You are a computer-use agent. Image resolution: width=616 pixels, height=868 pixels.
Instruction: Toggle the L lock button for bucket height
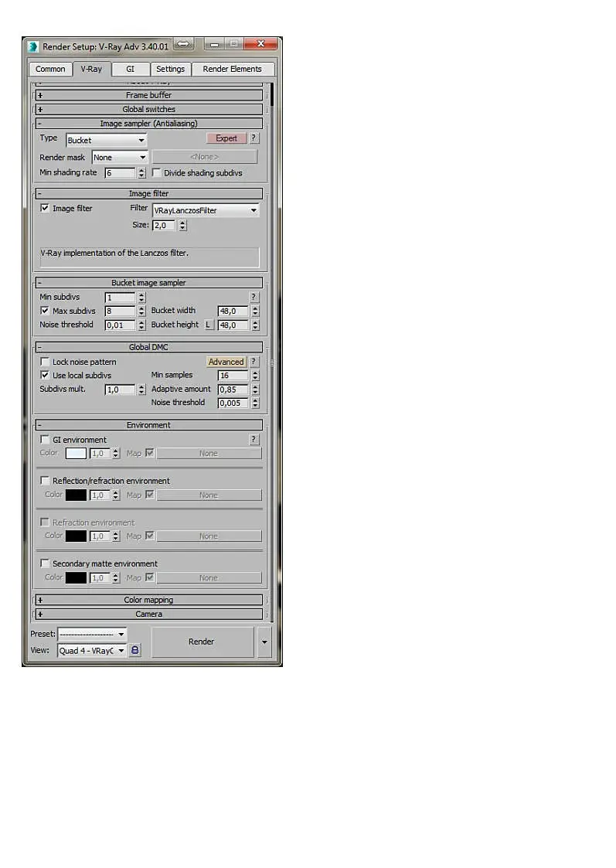208,325
